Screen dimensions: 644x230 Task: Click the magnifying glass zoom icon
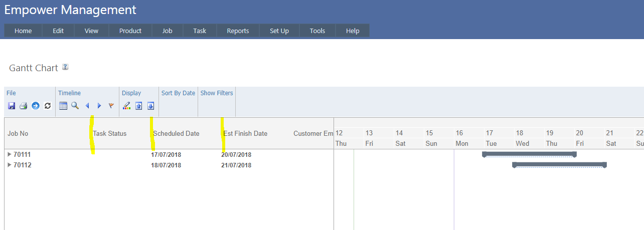point(75,106)
